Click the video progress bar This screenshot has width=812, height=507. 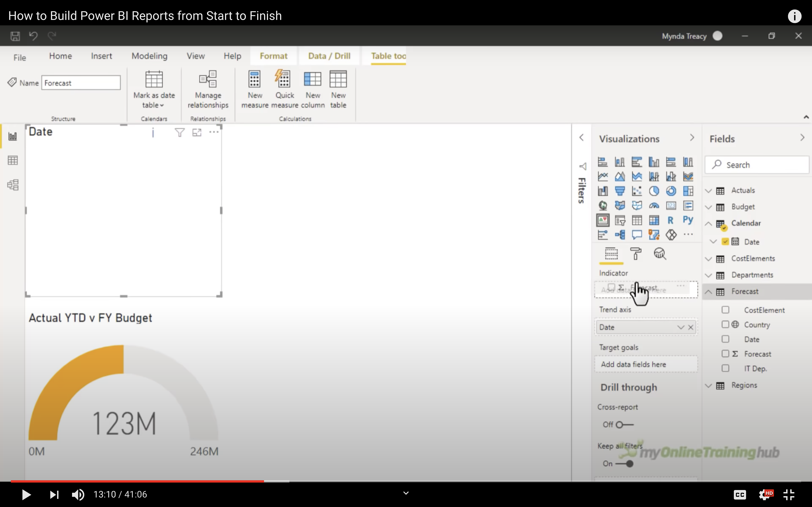403,481
